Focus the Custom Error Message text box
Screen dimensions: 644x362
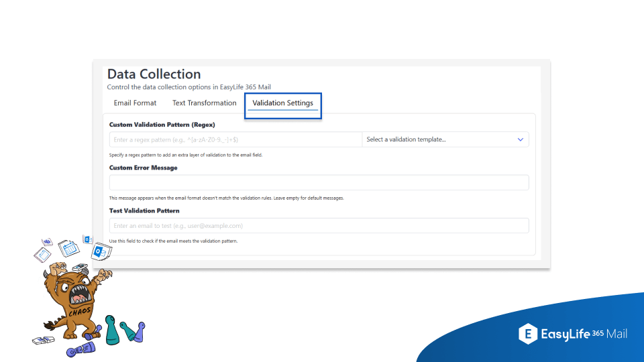[x=319, y=182]
